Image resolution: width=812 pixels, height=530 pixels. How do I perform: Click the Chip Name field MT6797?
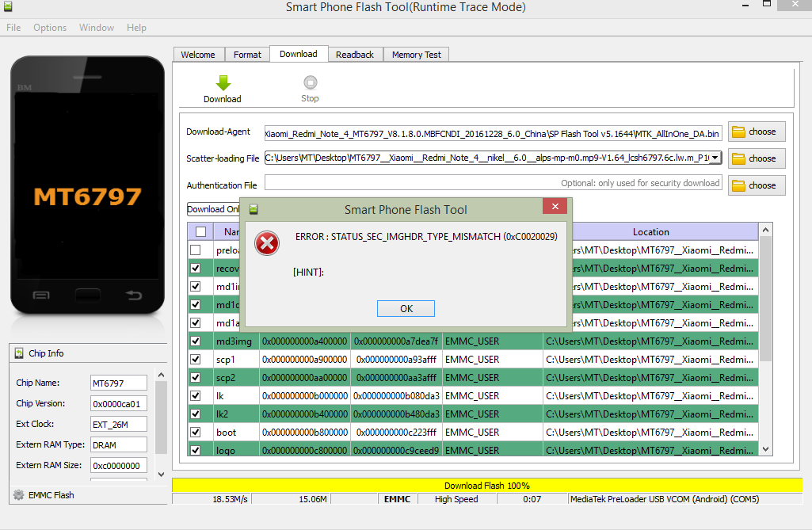pyautogui.click(x=119, y=383)
